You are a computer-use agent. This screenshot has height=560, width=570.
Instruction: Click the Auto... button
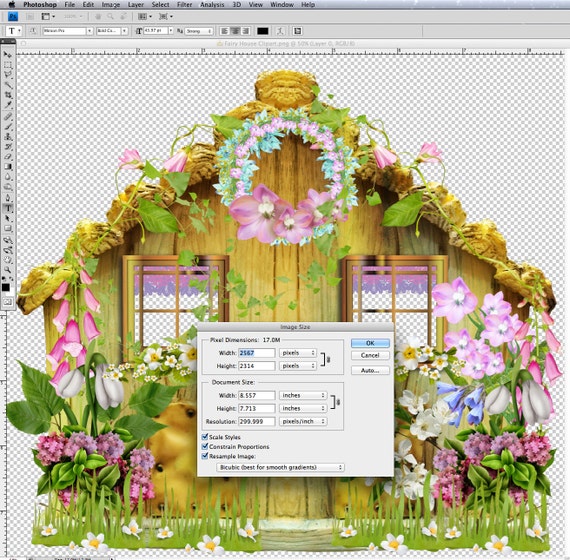click(370, 371)
